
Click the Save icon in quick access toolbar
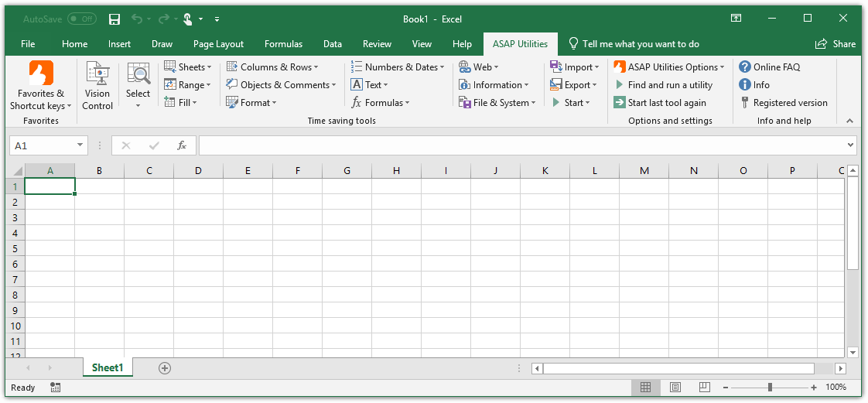coord(114,19)
